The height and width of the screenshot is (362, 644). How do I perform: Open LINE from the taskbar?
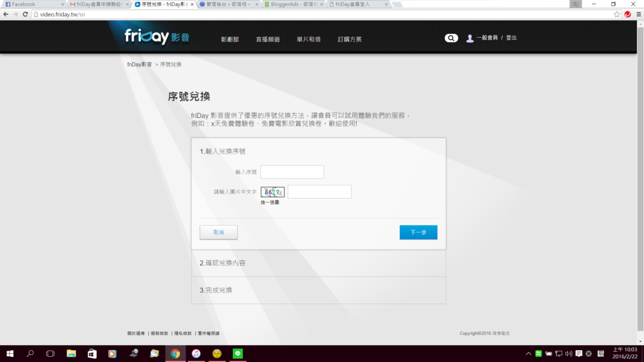pos(238,353)
